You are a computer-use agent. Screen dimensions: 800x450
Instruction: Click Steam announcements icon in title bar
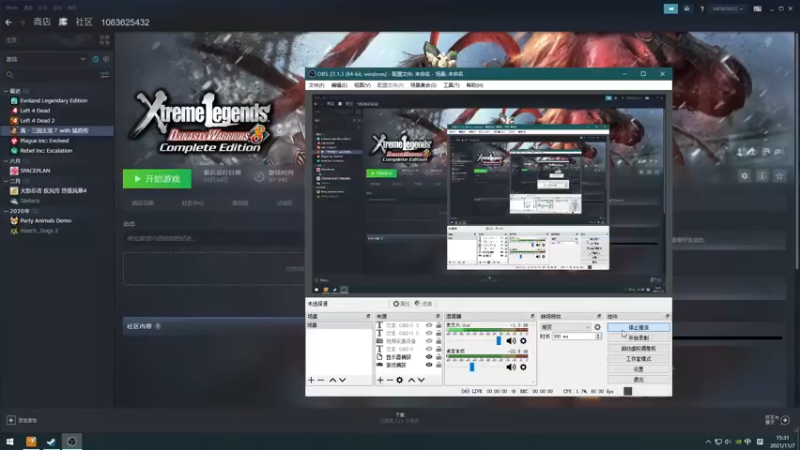click(670, 9)
